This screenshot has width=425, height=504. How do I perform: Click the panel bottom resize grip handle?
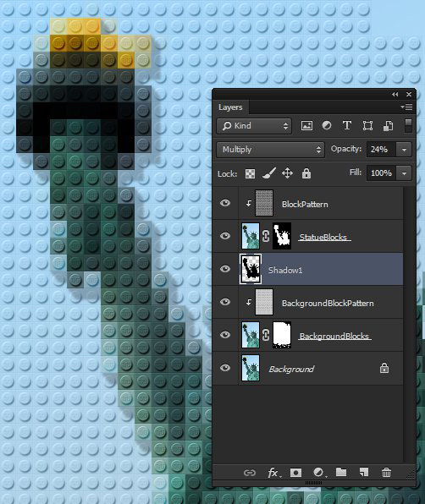314,483
